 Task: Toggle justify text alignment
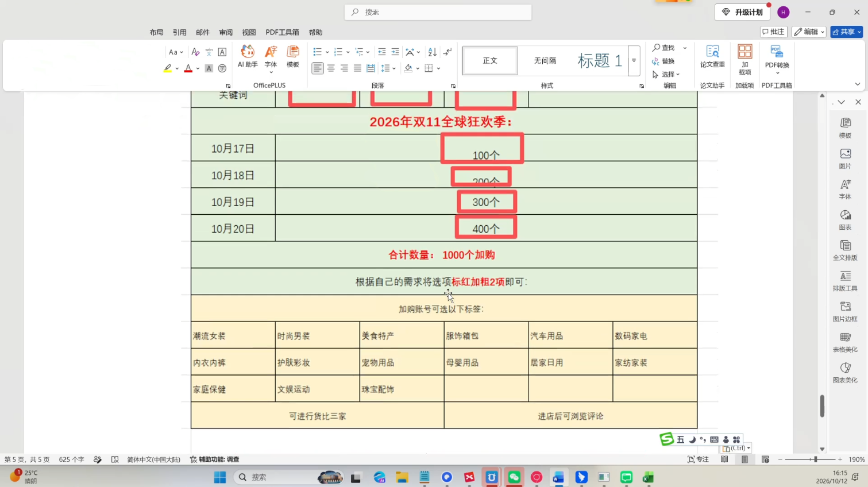(x=357, y=68)
